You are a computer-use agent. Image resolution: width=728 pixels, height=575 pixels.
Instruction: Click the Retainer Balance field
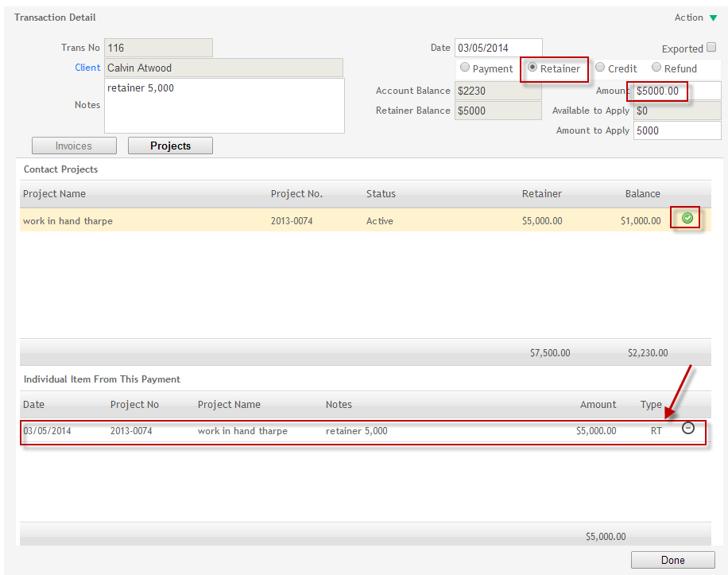(x=498, y=111)
